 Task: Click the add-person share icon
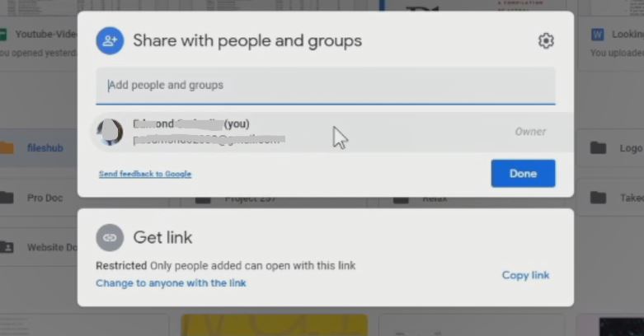[x=110, y=41]
